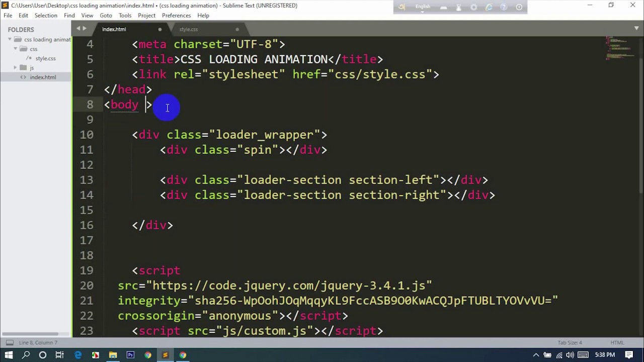Image resolution: width=644 pixels, height=362 pixels.
Task: Click keyboard layout icon in input toolbar
Action: [443, 7]
